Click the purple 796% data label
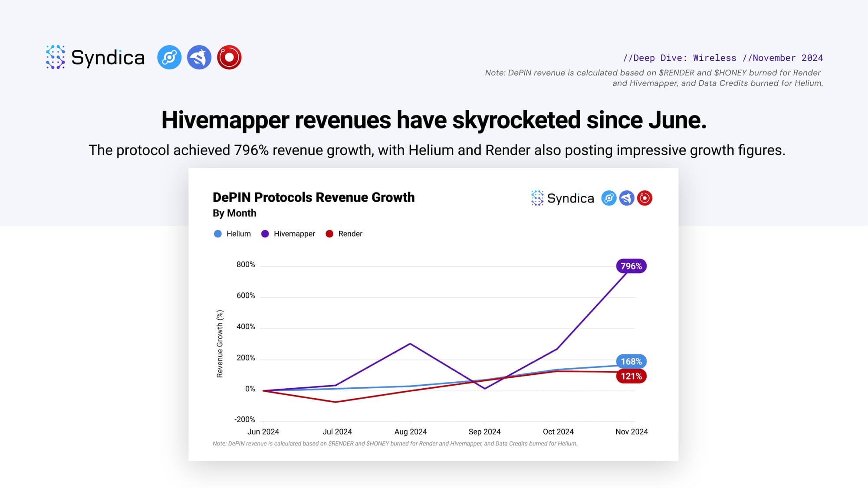 pos(631,266)
